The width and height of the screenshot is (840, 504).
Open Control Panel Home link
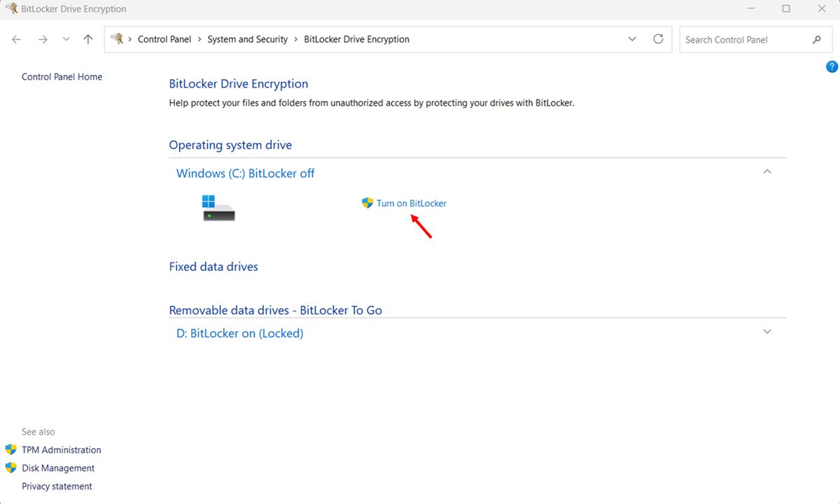pyautogui.click(x=62, y=77)
